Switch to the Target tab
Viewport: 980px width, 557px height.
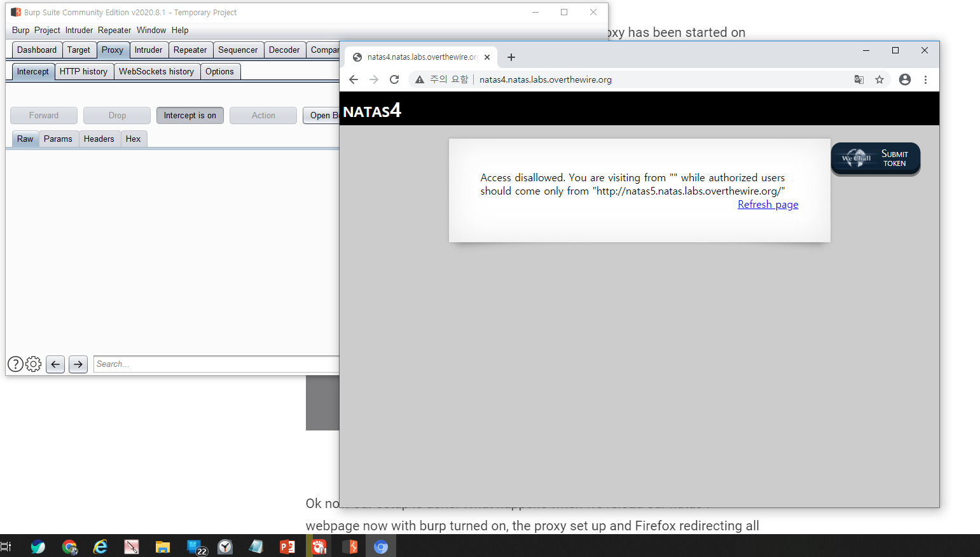tap(79, 50)
